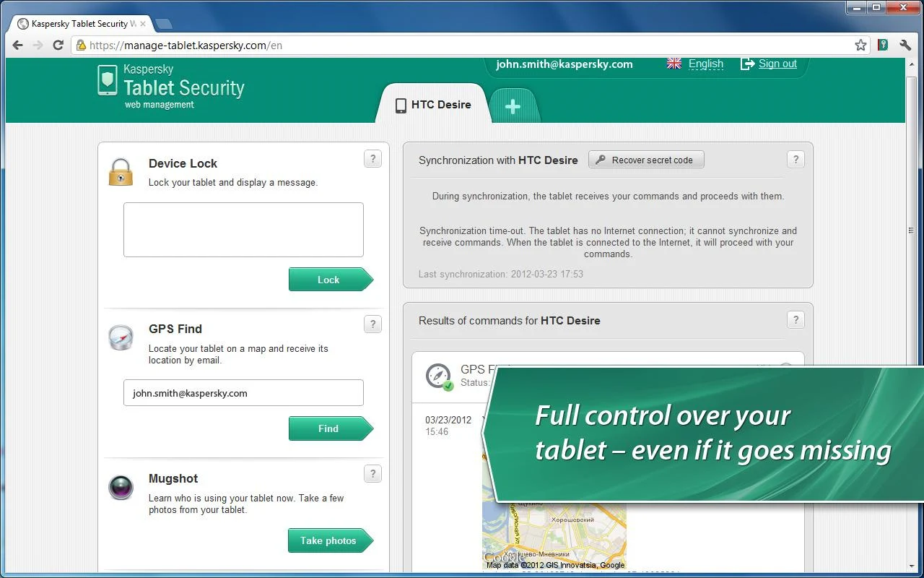This screenshot has height=578, width=924.
Task: Click the GPS Find heading
Action: click(175, 329)
